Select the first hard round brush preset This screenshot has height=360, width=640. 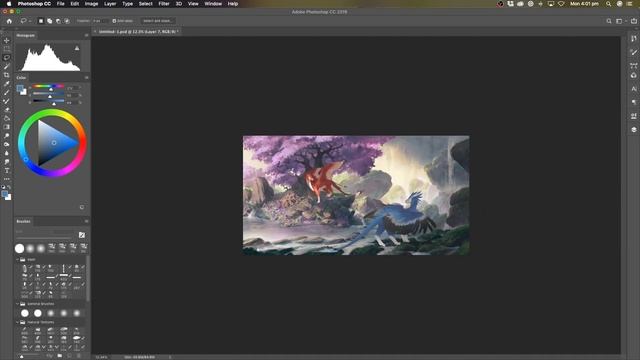(19, 248)
